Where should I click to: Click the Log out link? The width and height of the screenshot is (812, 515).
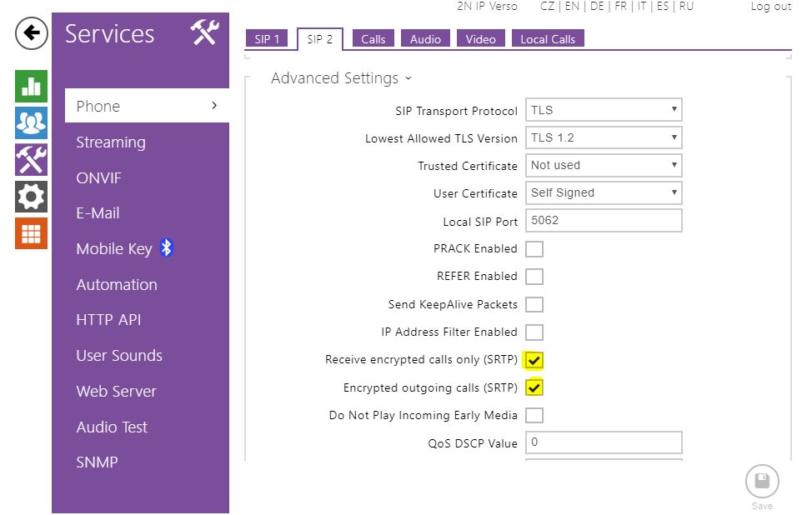click(770, 7)
